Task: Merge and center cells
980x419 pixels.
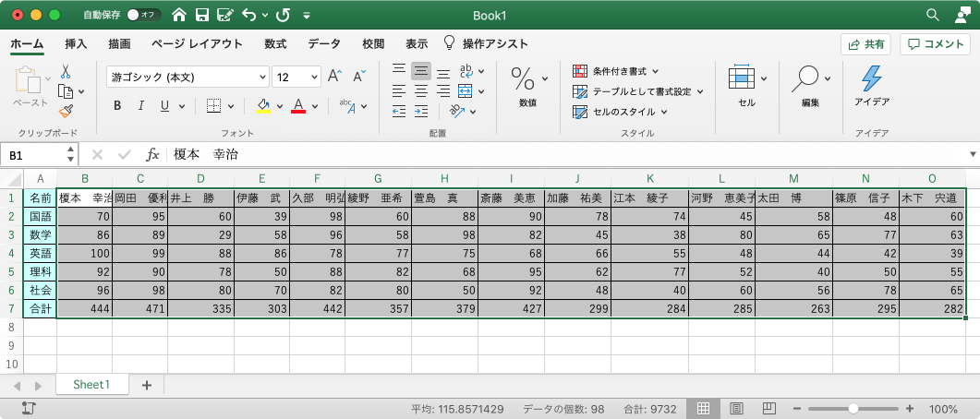Action: click(465, 91)
